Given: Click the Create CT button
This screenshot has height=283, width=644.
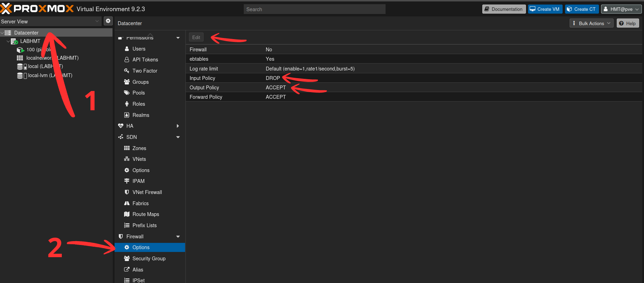Looking at the screenshot, I should pyautogui.click(x=582, y=9).
